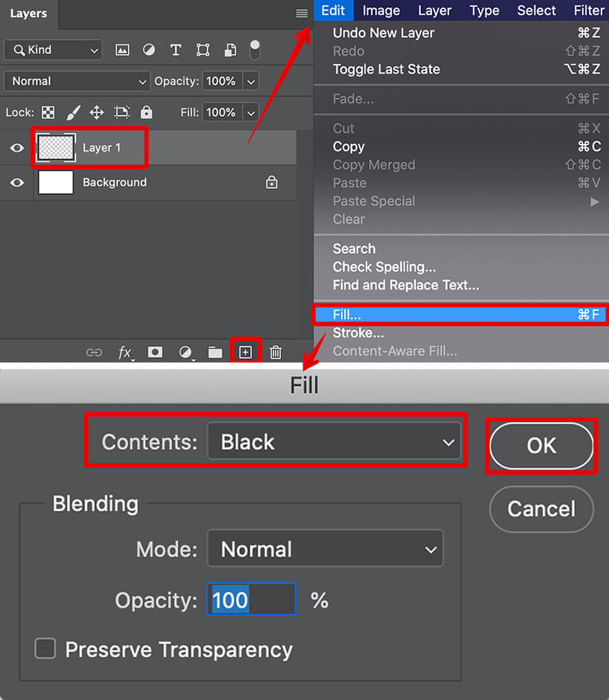Click the Opacity percentage field
This screenshot has width=609, height=700.
tap(251, 599)
